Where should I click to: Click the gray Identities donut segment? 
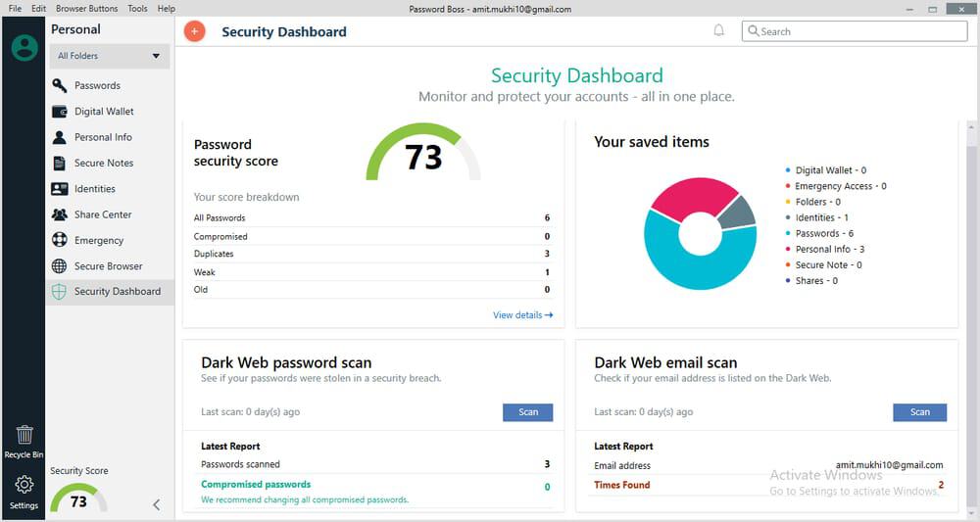tap(738, 212)
